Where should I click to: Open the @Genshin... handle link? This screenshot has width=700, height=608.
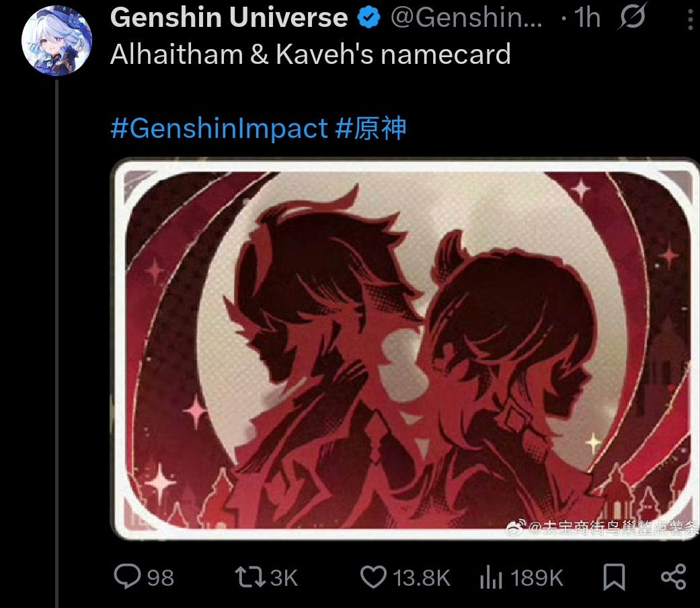click(x=467, y=17)
